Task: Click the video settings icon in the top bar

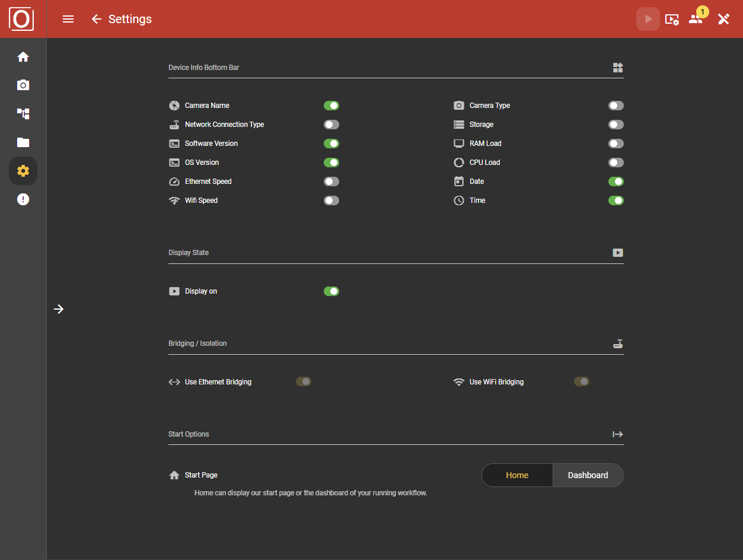Action: pos(672,19)
